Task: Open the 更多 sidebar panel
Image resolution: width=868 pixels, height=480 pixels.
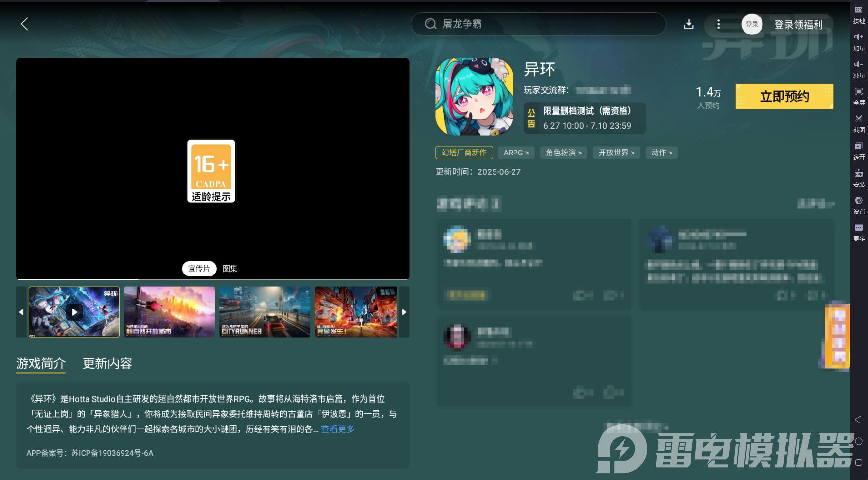Action: (x=859, y=232)
